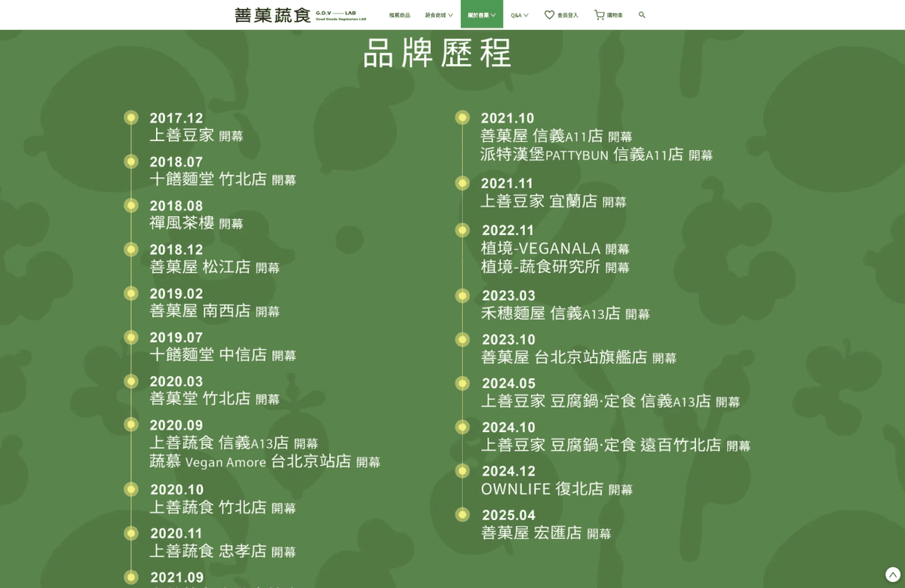Click the yellow dot beside 2024.12

(462, 470)
